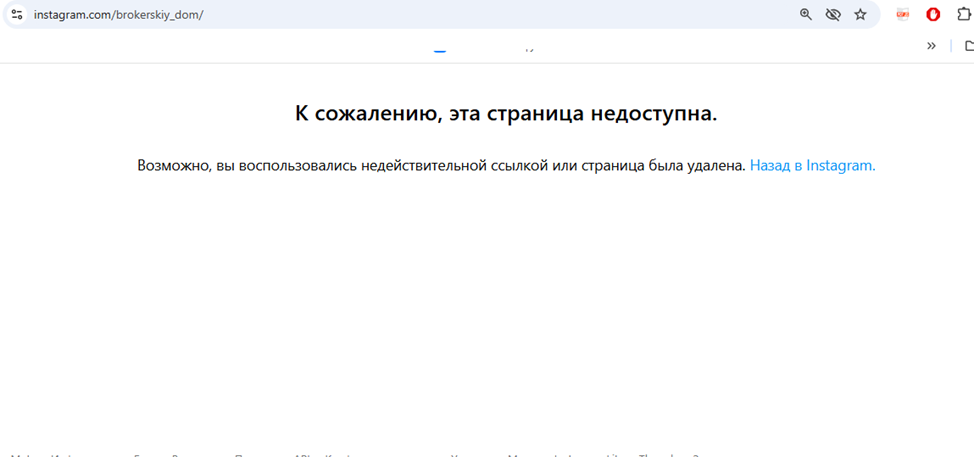Open the crossed-out eye cookies blocked icon
Screen dimensions: 974x457
pyautogui.click(x=833, y=14)
